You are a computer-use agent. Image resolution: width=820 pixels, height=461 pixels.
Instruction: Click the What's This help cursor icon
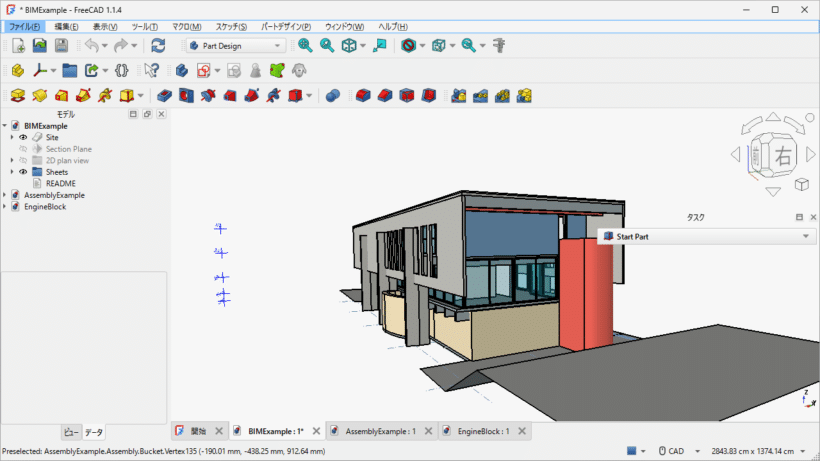152,71
